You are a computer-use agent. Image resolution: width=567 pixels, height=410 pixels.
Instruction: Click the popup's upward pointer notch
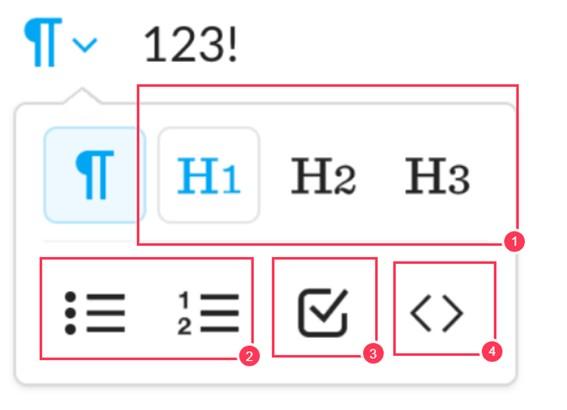pyautogui.click(x=82, y=96)
